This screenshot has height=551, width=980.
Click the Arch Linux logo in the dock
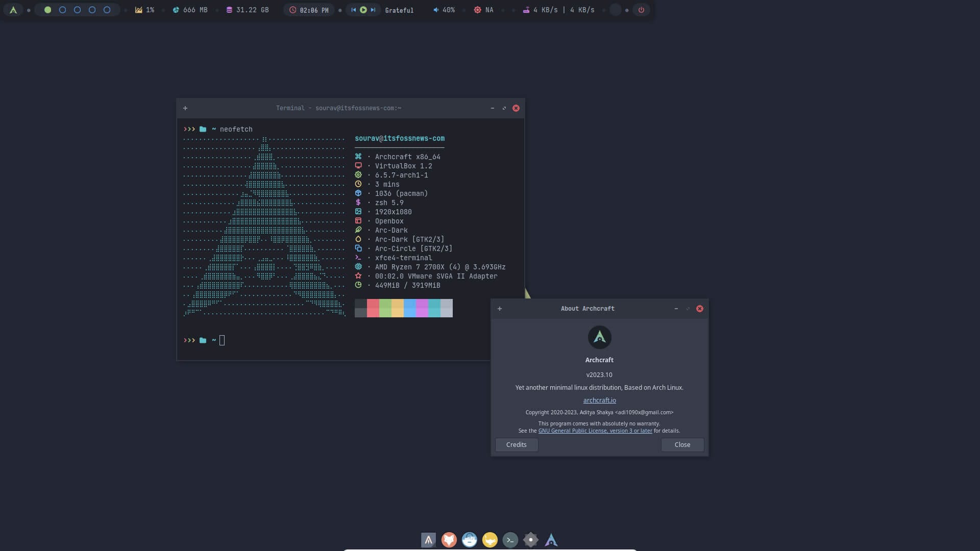pos(551,540)
